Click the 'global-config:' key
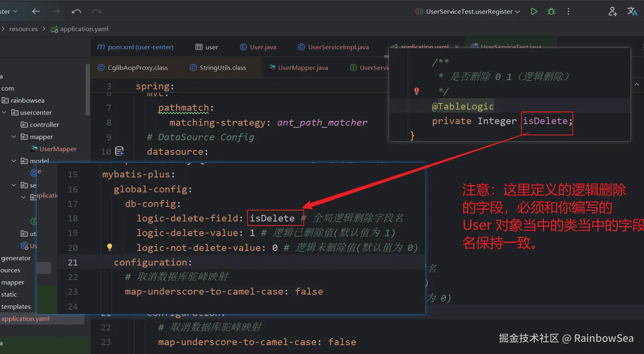Image resolution: width=644 pixels, height=354 pixels. [153, 189]
